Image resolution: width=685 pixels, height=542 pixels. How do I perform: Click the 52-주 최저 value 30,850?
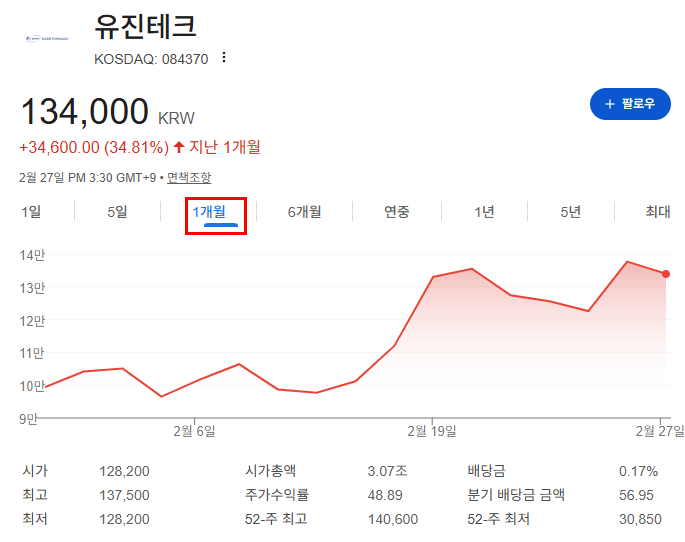pos(640,519)
